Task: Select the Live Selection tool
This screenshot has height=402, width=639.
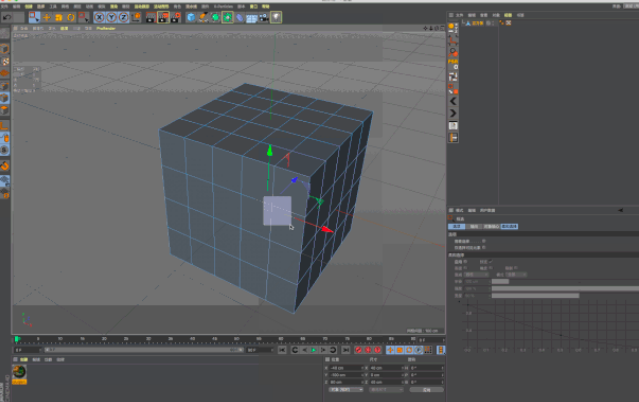Action: pyautogui.click(x=34, y=17)
